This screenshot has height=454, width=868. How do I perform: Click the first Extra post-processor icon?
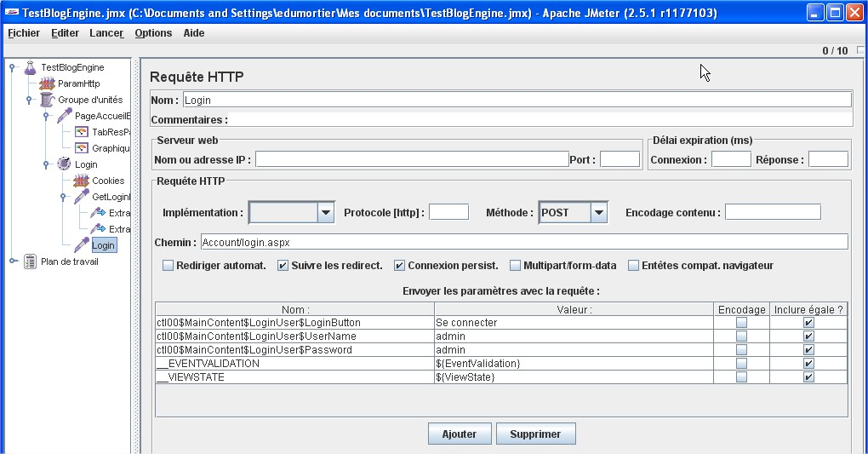[x=98, y=213]
